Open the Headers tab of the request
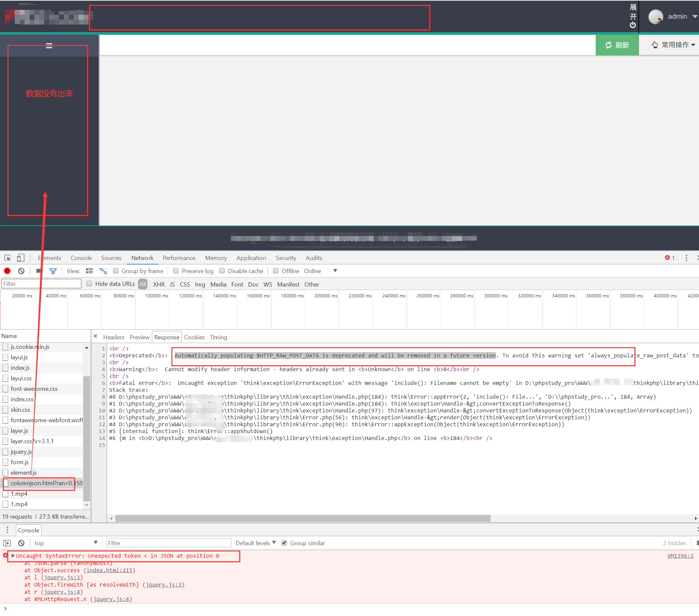 113,337
